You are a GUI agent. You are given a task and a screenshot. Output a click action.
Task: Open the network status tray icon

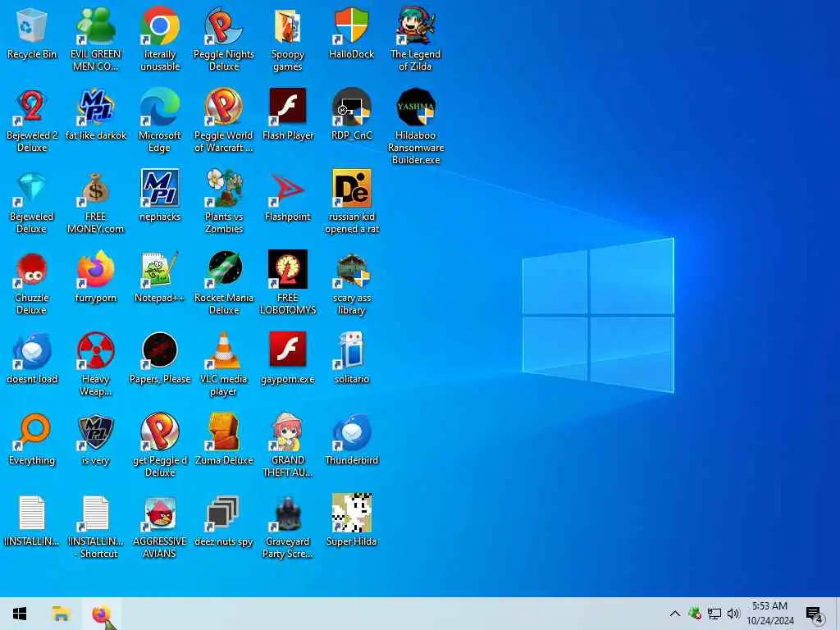point(714,614)
